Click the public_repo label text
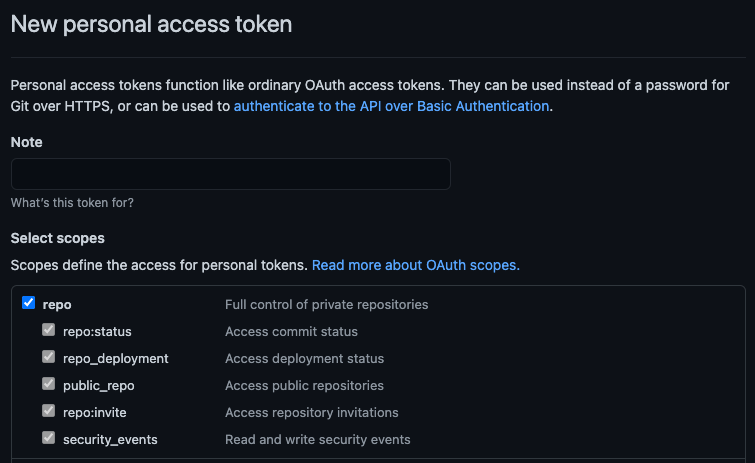This screenshot has width=755, height=463. click(x=98, y=385)
